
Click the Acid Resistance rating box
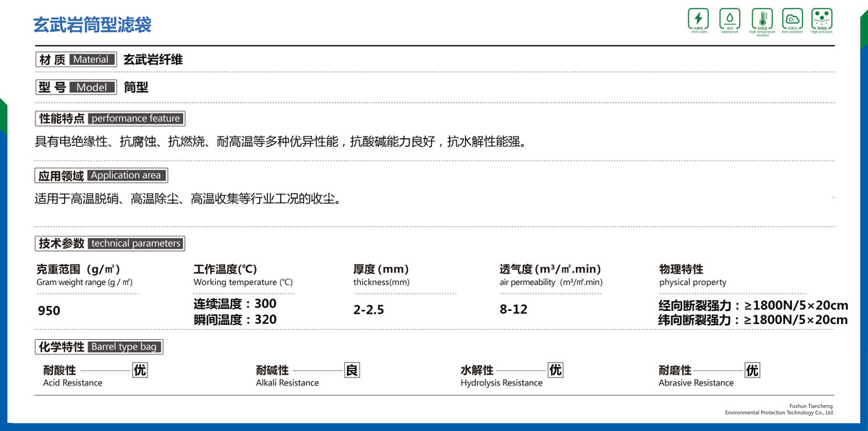click(x=140, y=370)
